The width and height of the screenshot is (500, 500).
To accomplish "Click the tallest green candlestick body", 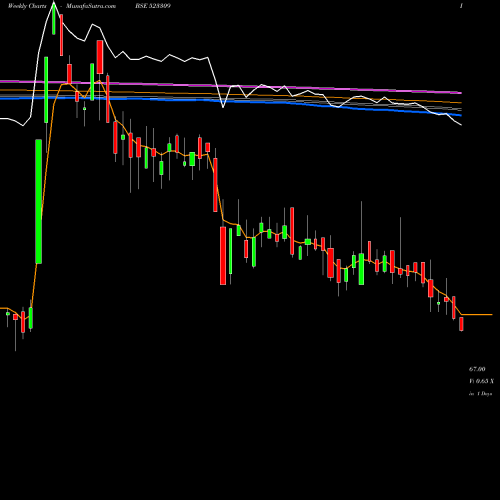I will pos(39,201).
